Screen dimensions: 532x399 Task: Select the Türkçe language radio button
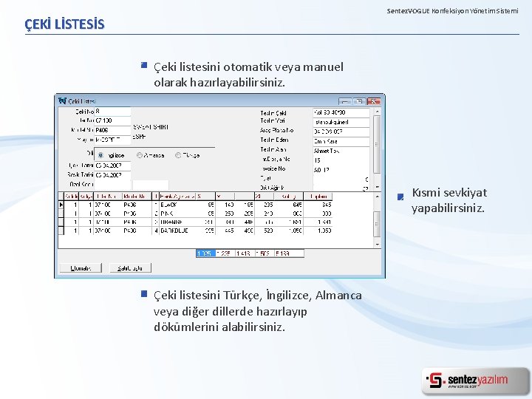(x=178, y=155)
